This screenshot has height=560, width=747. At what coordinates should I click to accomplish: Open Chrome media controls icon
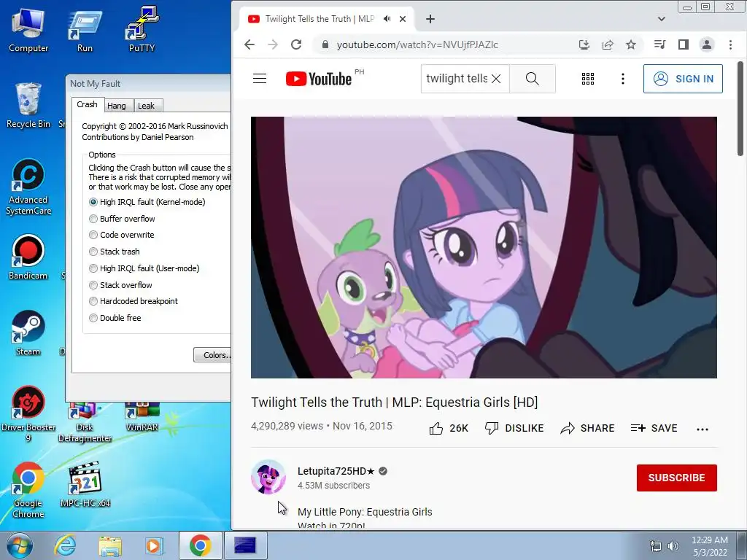[659, 44]
